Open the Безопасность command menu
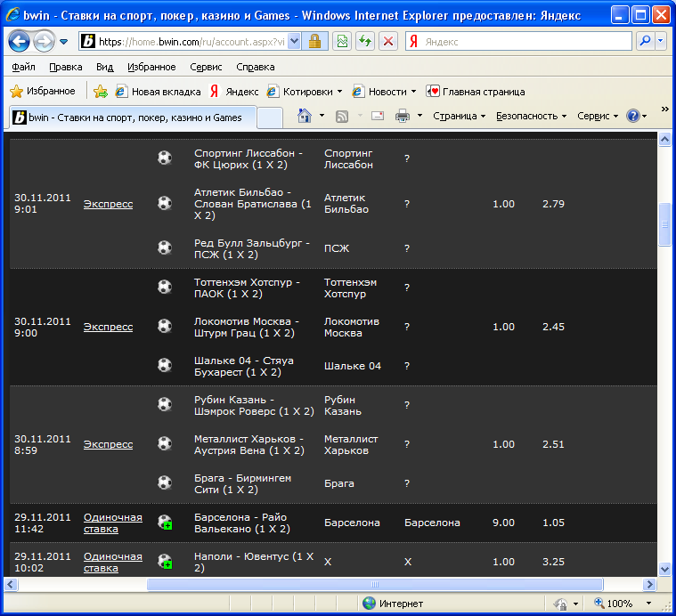This screenshot has width=676, height=616. pyautogui.click(x=531, y=116)
